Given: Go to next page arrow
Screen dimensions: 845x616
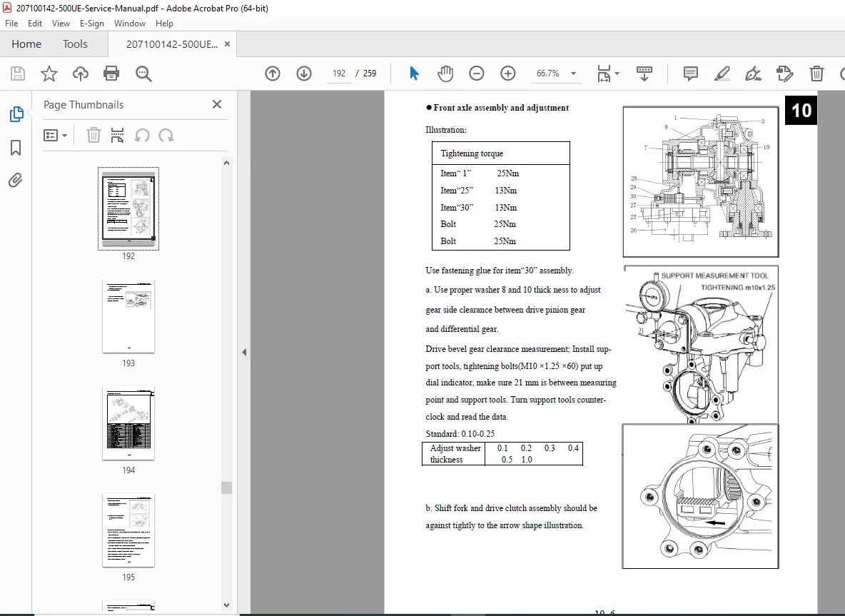Looking at the screenshot, I should pyautogui.click(x=304, y=74).
